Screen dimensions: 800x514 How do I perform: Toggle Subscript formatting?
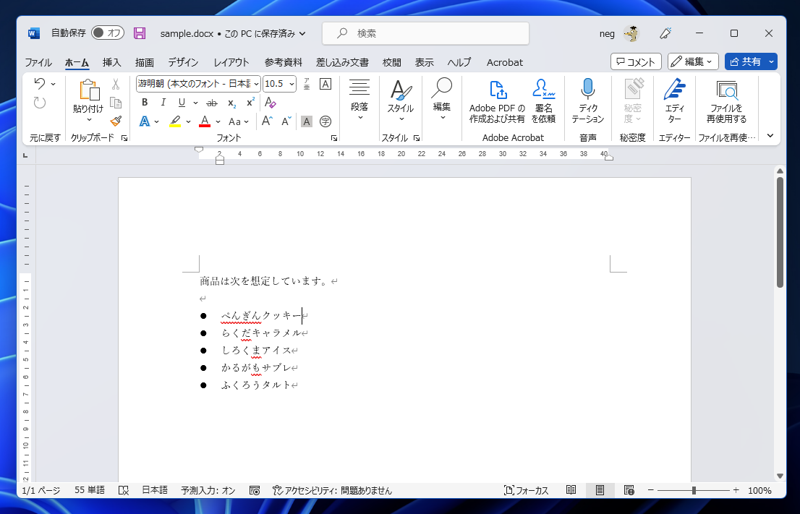coord(232,103)
